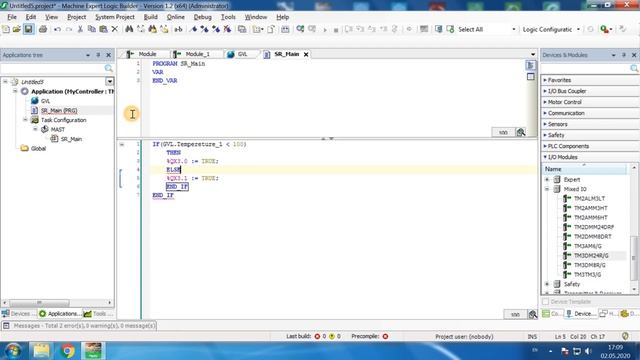The height and width of the screenshot is (360, 640).
Task: Click the 100 zoom button in the declaration editor
Action: pyautogui.click(x=503, y=132)
